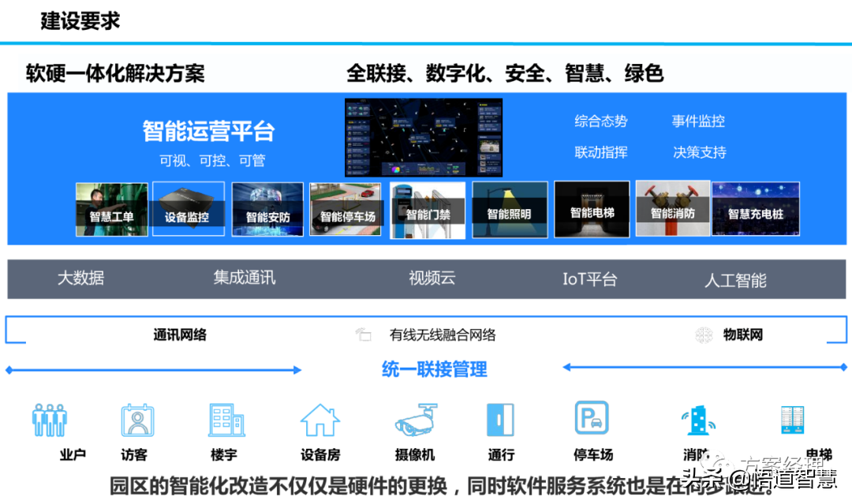This screenshot has height=504, width=852.
Task: Click the 停车场 parking icon
Action: pos(592,418)
